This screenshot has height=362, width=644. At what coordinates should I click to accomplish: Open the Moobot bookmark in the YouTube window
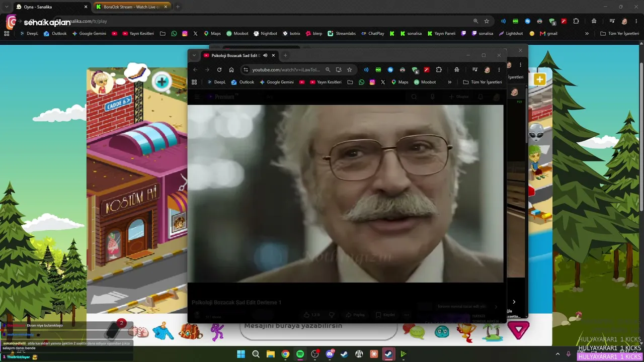(x=425, y=82)
